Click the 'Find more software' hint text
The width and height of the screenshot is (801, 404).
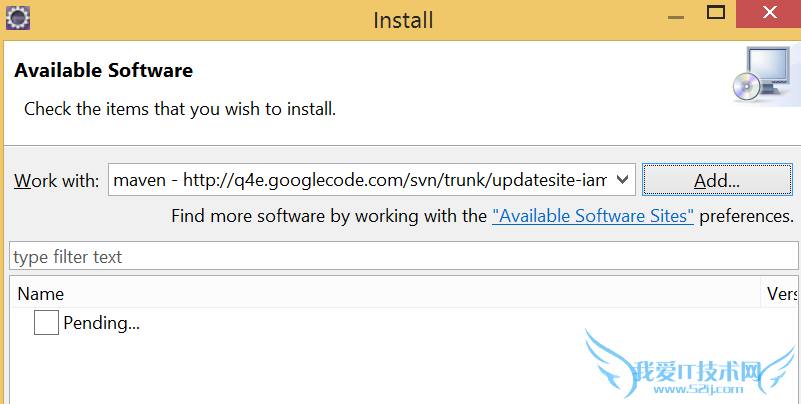tap(330, 216)
